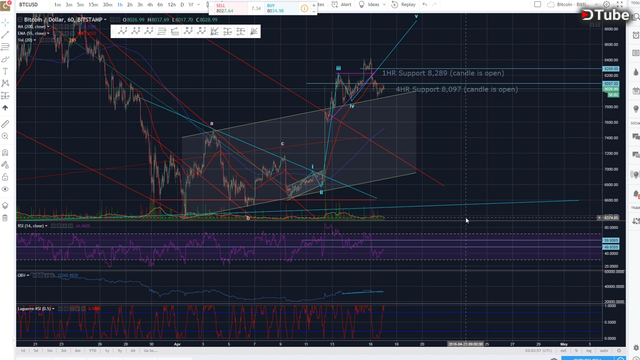Open the ideas lightbulb sidebar icon

point(636,109)
